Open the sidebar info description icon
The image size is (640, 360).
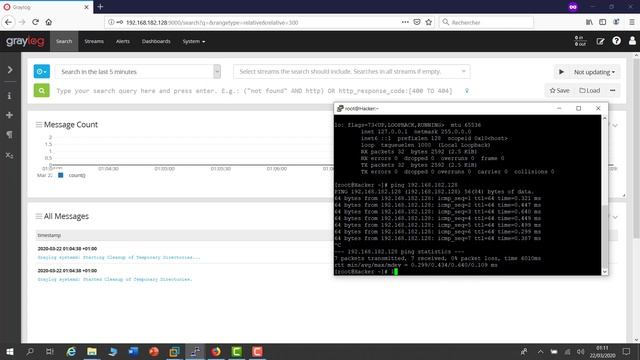pos(9,96)
